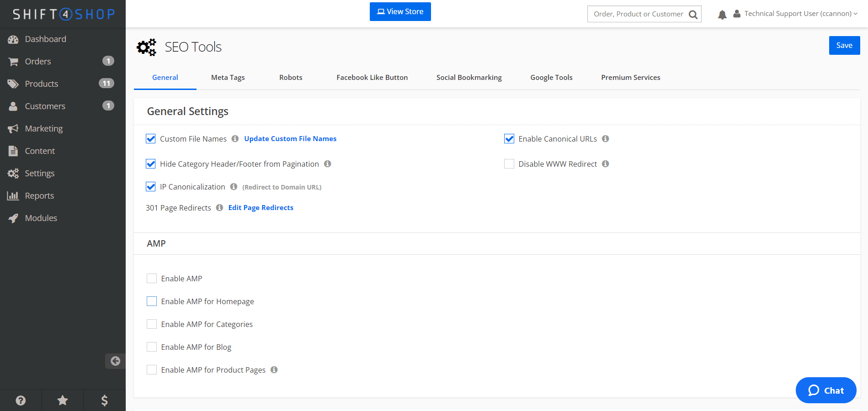Click the Order, Product or Customer search field
868x411 pixels.
[640, 14]
